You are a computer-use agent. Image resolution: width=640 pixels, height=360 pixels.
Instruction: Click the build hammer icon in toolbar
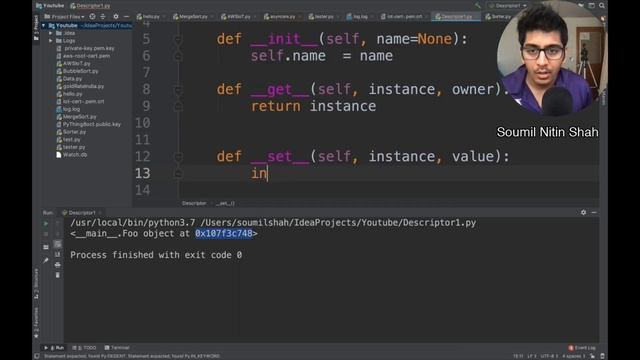pyautogui.click(x=477, y=6)
